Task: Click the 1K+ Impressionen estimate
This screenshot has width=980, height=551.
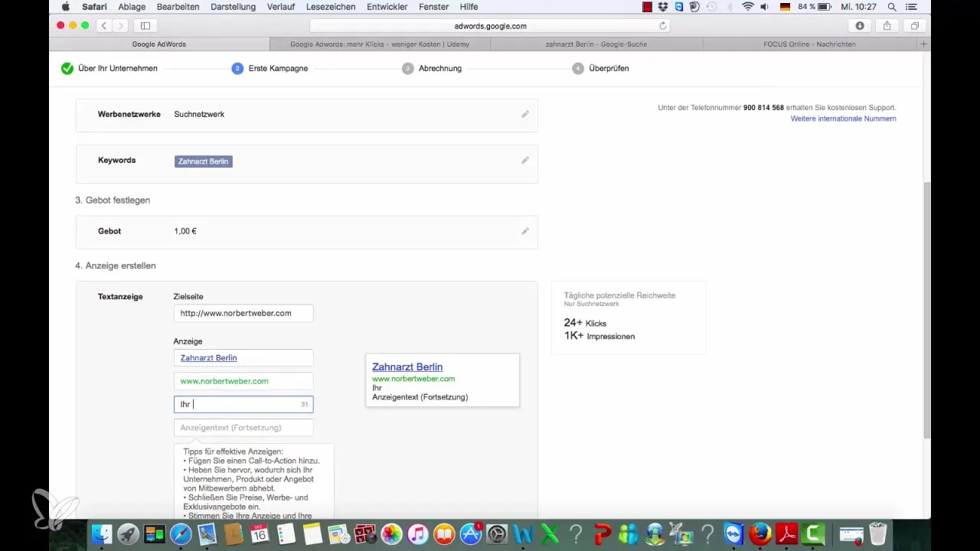Action: point(599,336)
